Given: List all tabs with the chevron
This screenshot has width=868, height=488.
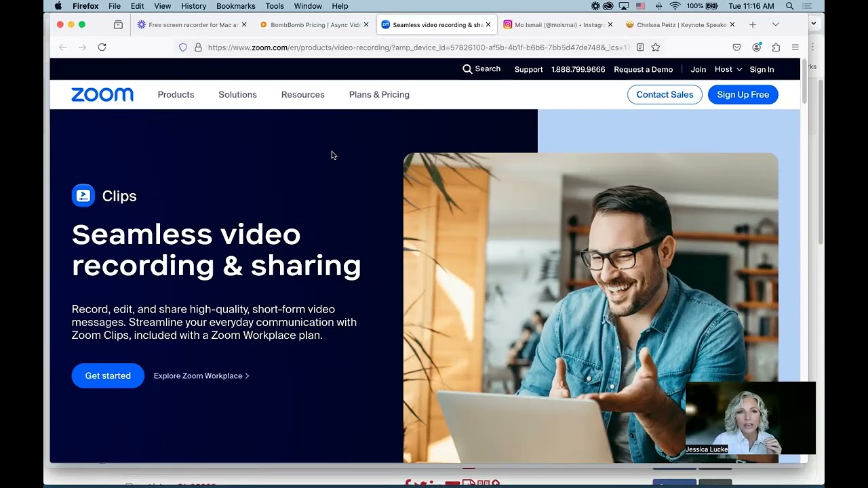Looking at the screenshot, I should (776, 25).
